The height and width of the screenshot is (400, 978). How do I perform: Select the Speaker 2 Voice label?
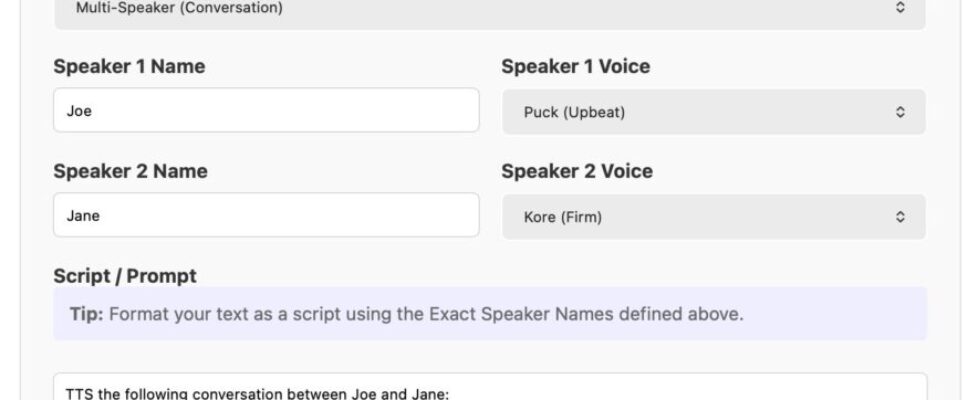[576, 171]
